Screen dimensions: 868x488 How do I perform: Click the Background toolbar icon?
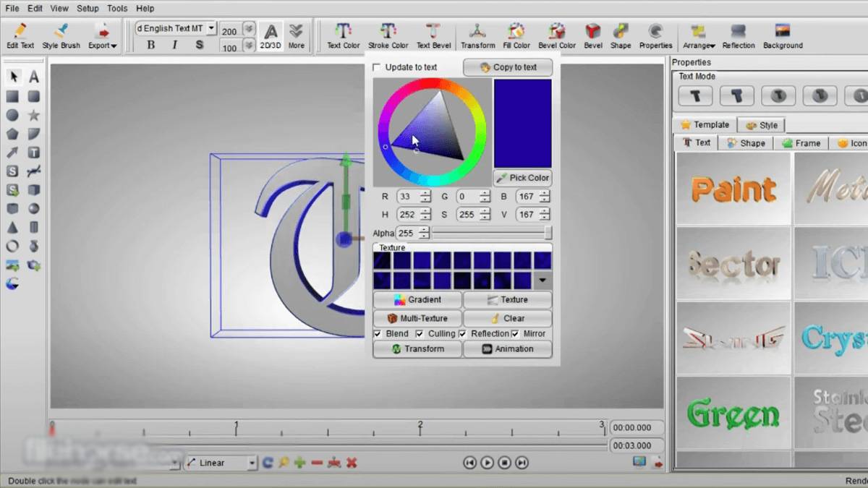(783, 36)
